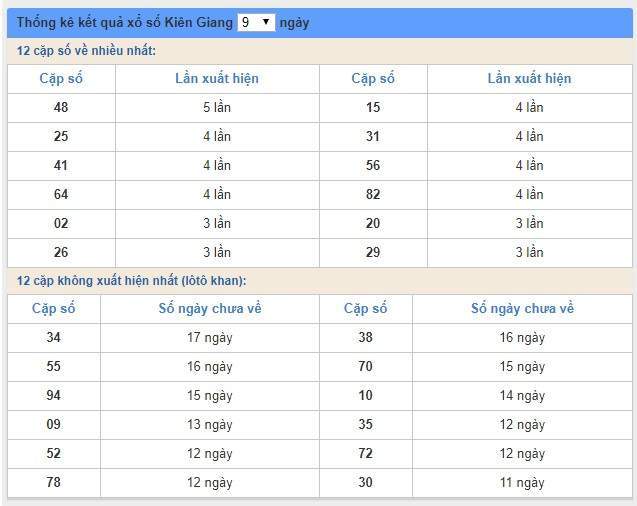Select pair number 34
The height and width of the screenshot is (506, 637).
click(x=54, y=337)
